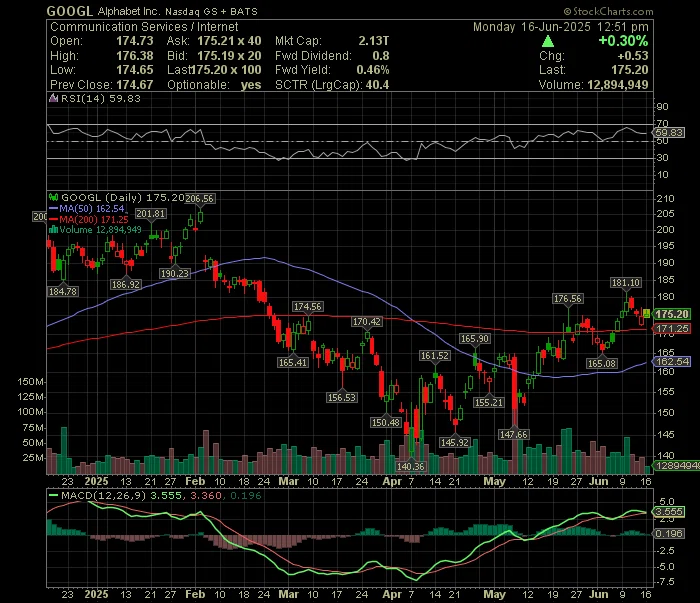Click the volume bars icon in the legend
This screenshot has height=603, width=700.
pyautogui.click(x=54, y=230)
